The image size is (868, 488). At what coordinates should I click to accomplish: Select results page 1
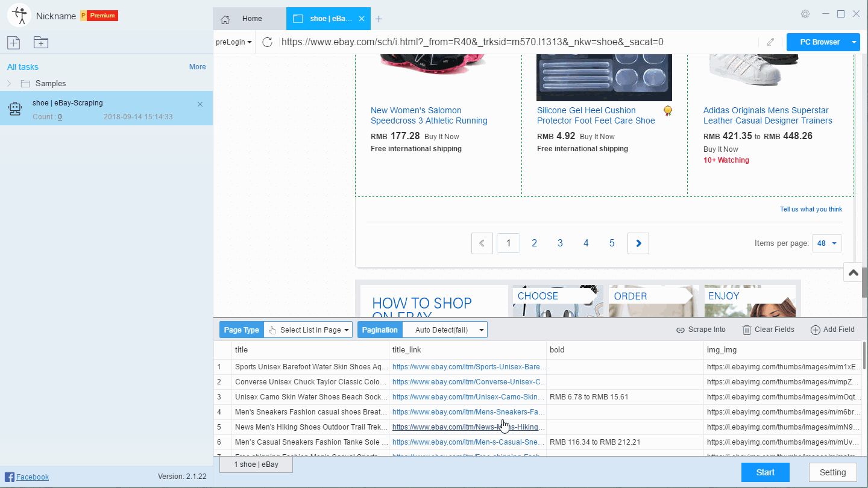pos(509,243)
